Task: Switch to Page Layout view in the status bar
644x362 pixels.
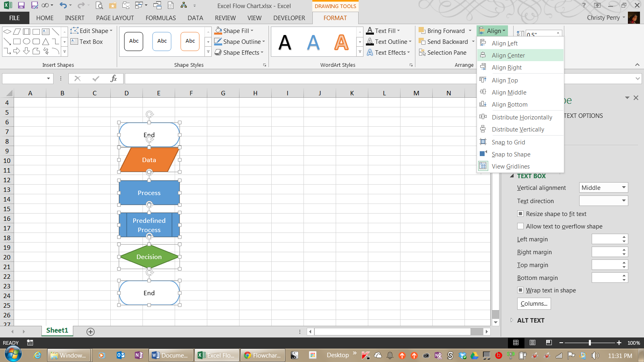Action: [x=533, y=343]
